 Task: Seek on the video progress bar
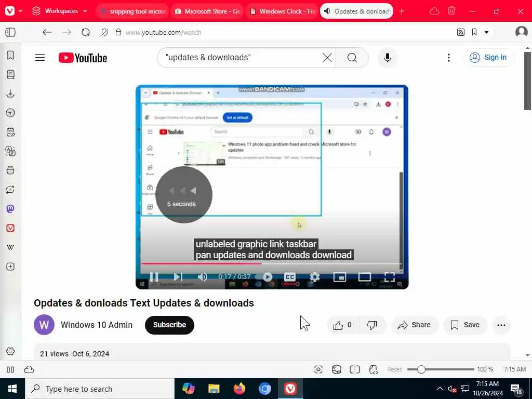[x=272, y=263]
